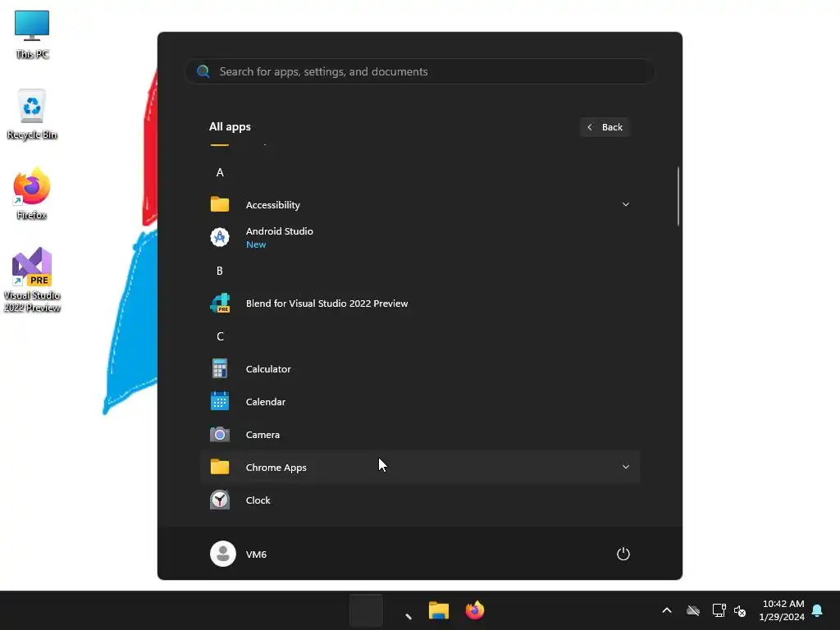
Task: Select the Firefox desktop shortcut
Action: click(x=32, y=194)
